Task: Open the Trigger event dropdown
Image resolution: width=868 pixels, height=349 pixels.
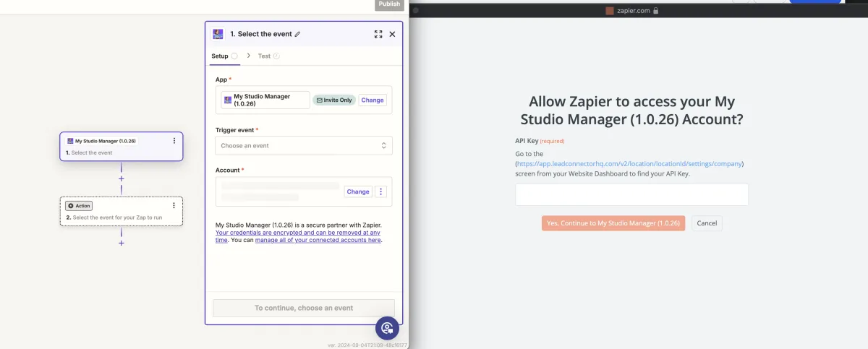Action: (x=304, y=145)
